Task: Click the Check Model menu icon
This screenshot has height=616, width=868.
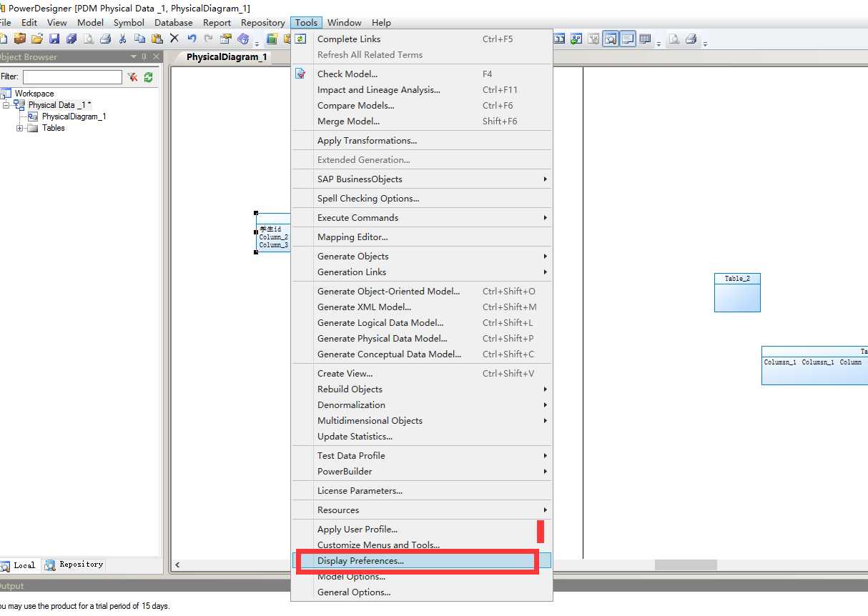Action: point(301,74)
